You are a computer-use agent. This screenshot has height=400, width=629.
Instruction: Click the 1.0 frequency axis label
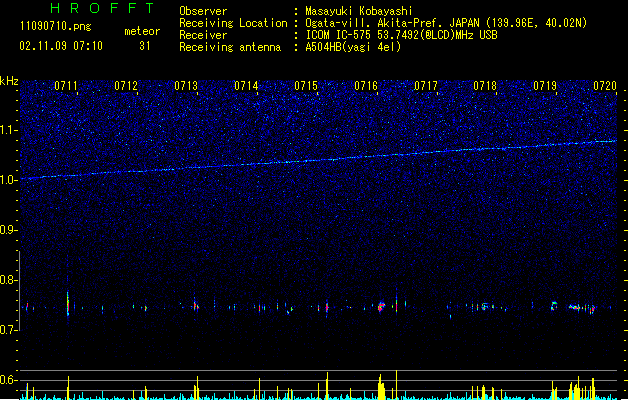point(9,180)
